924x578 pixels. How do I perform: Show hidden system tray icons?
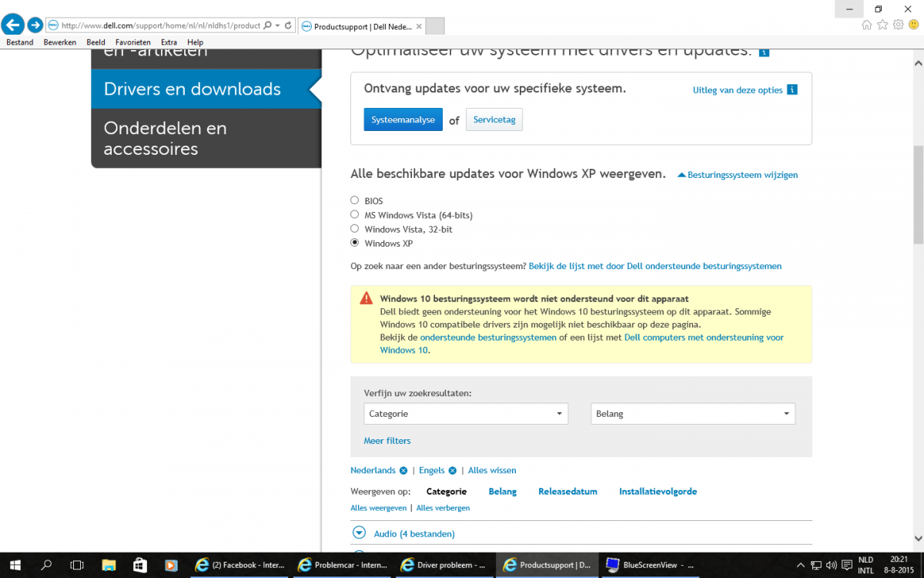click(x=801, y=565)
